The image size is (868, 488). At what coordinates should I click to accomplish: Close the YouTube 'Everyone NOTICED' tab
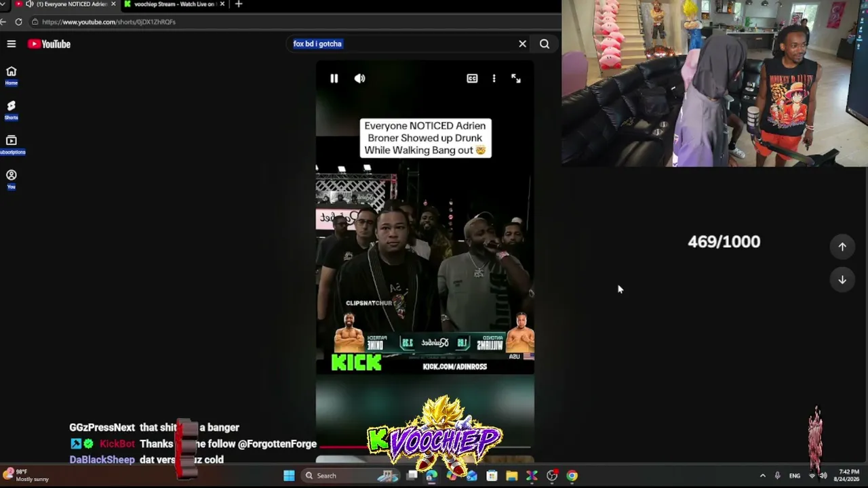(113, 4)
